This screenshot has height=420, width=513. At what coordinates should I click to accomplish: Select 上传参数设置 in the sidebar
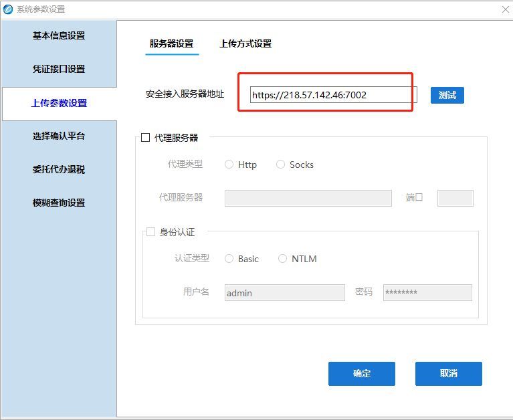point(60,104)
